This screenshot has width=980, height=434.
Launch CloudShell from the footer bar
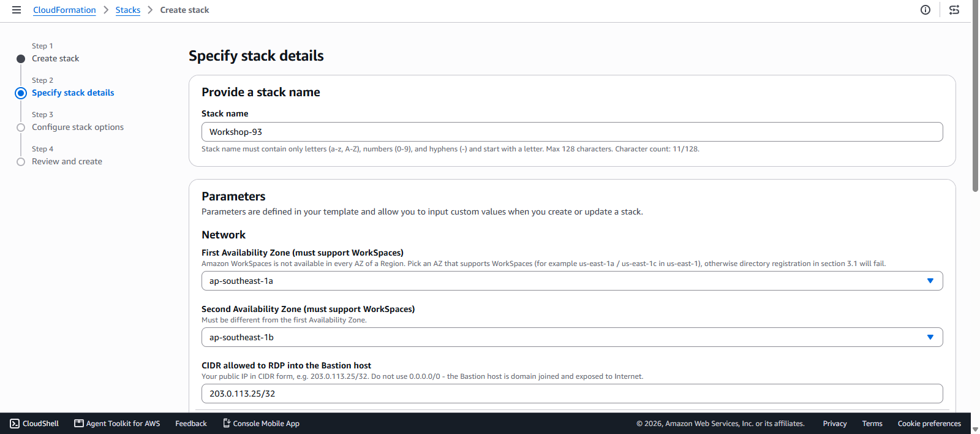coord(34,424)
